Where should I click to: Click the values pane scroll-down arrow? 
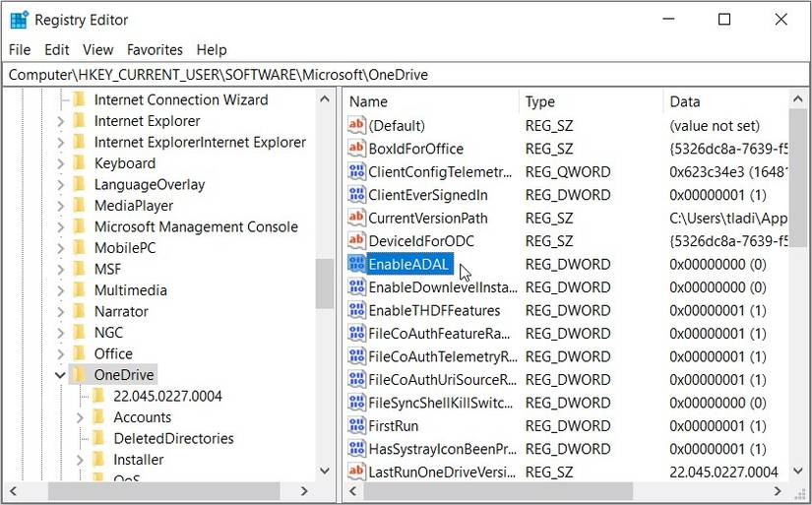coord(797,471)
